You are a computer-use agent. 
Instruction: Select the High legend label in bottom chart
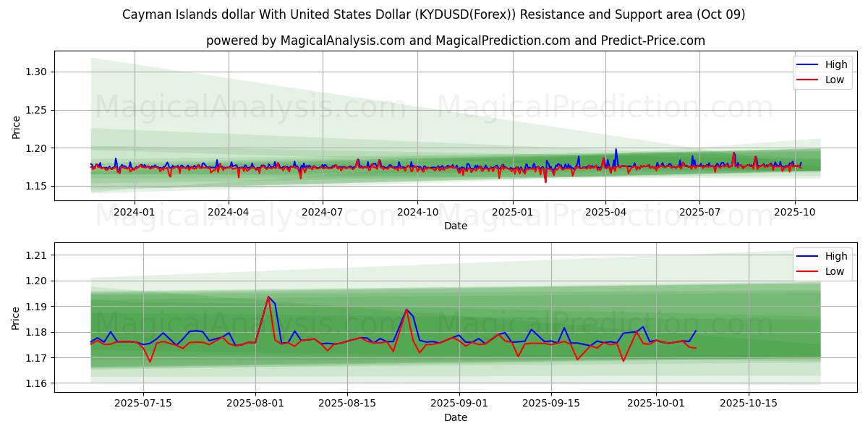click(x=835, y=256)
